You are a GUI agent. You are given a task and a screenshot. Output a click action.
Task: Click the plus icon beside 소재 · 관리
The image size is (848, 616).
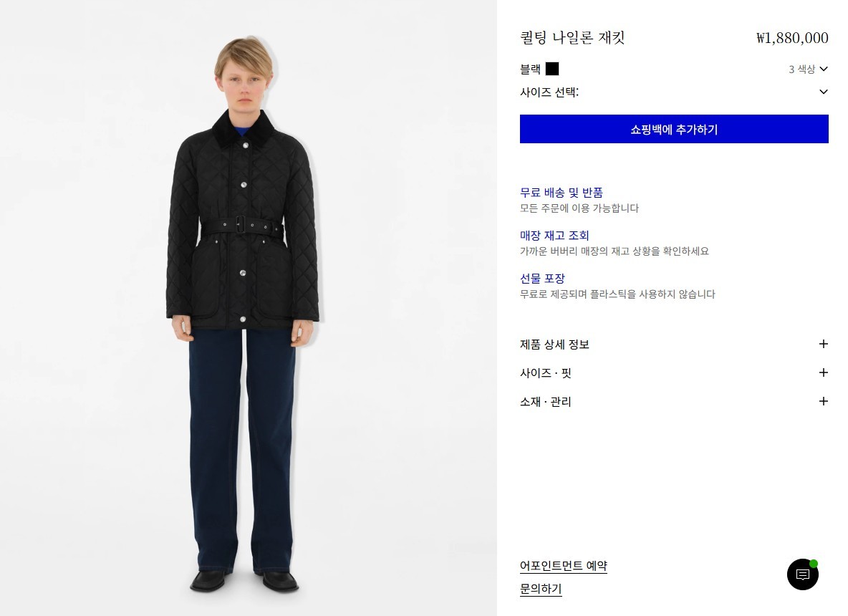(x=823, y=401)
